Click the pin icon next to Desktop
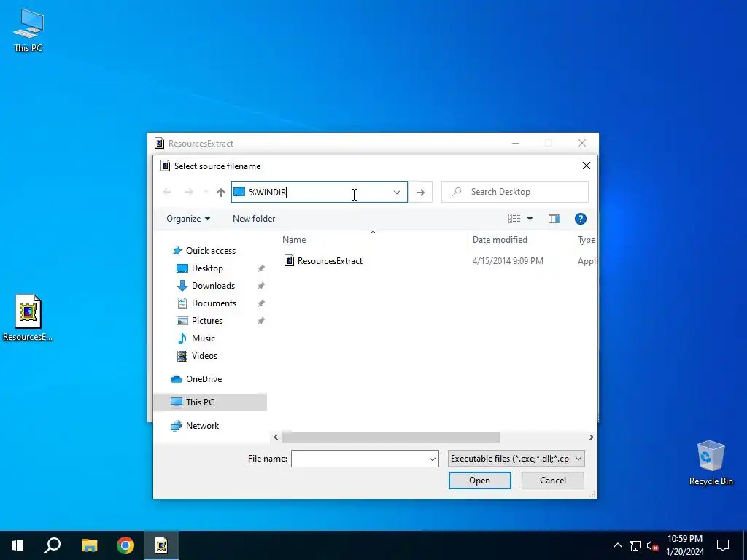The image size is (747, 560). tap(260, 268)
